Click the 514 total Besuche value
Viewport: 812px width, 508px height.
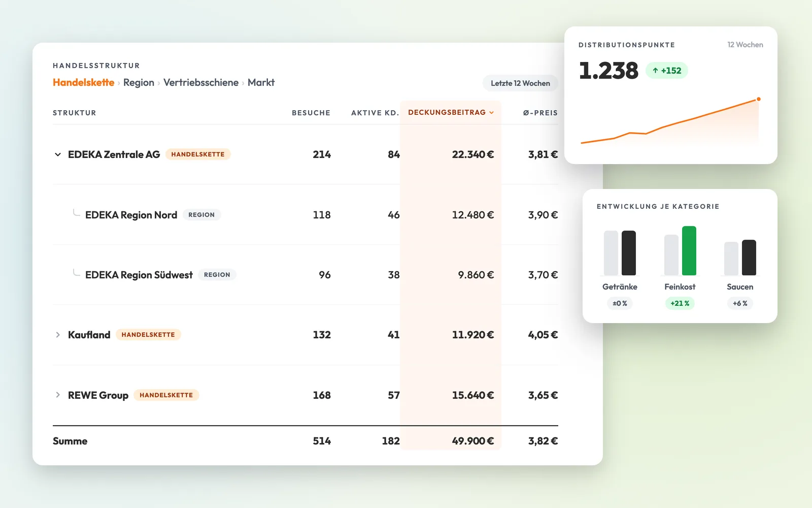click(322, 441)
